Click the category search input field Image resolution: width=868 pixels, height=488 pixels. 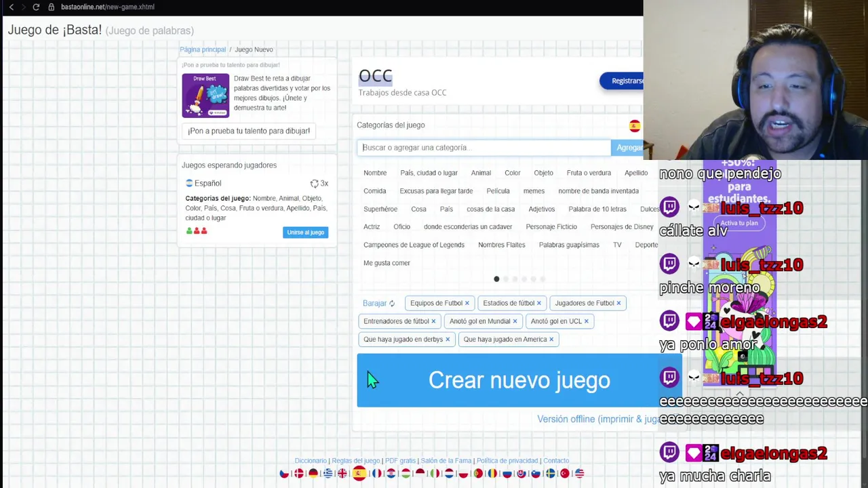(x=484, y=148)
